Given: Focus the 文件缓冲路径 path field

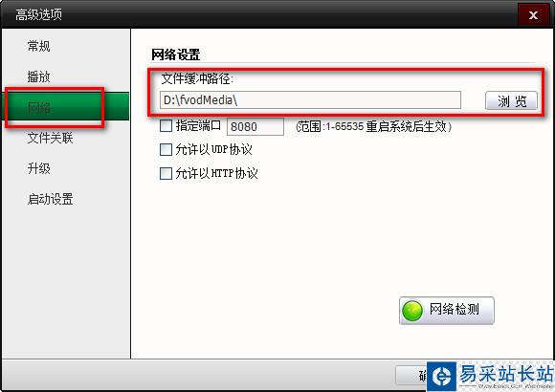Looking at the screenshot, I should [310, 100].
